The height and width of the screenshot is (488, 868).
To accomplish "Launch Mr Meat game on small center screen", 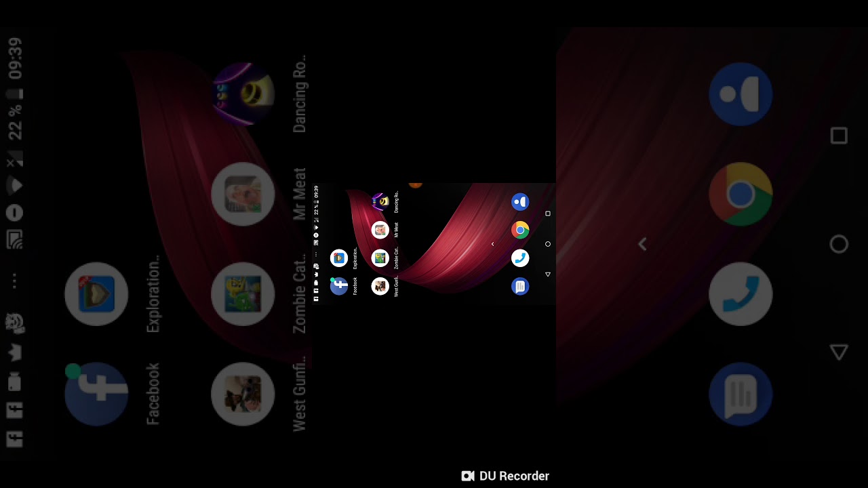I will point(380,230).
